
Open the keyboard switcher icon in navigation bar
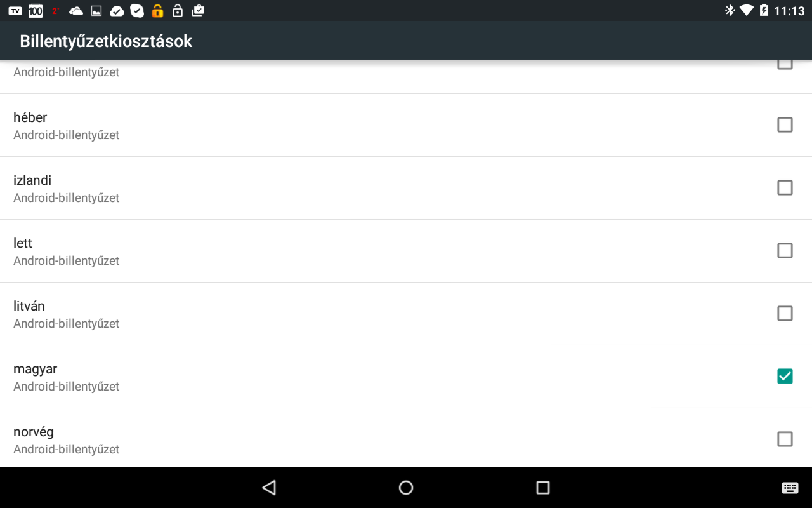point(790,488)
